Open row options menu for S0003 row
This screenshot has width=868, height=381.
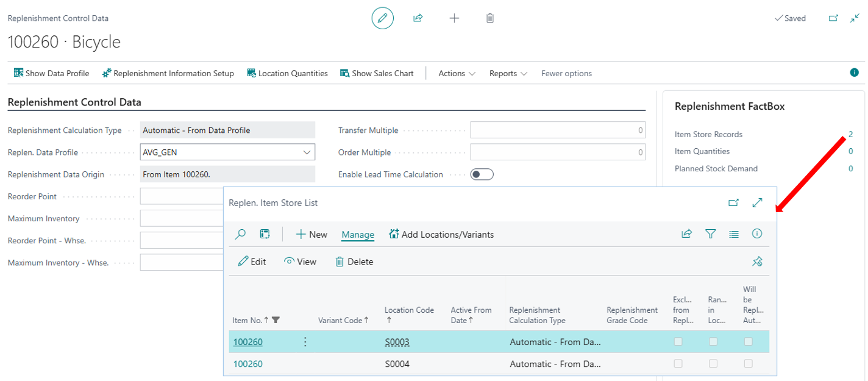(305, 342)
